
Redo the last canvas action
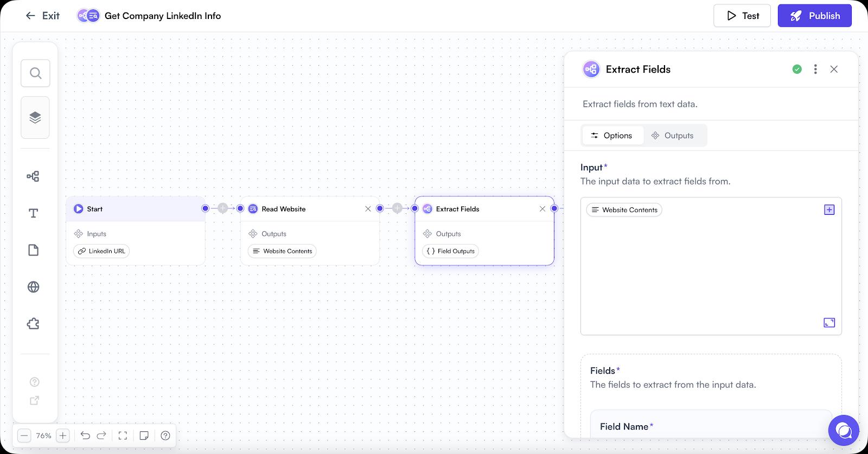tap(101, 436)
